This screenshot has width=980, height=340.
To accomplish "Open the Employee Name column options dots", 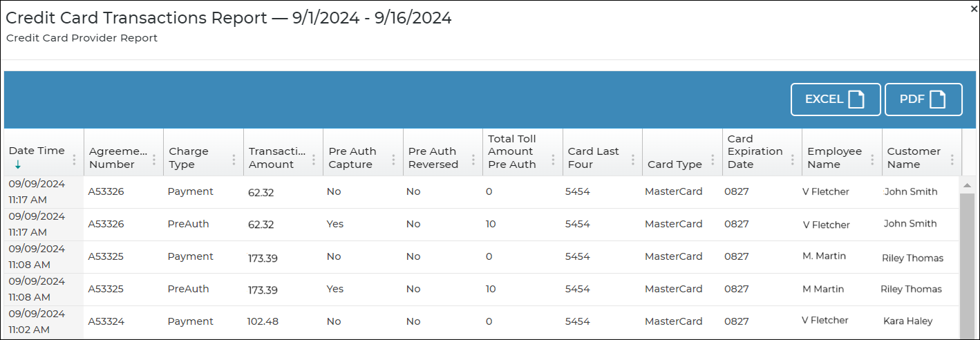I will (872, 160).
